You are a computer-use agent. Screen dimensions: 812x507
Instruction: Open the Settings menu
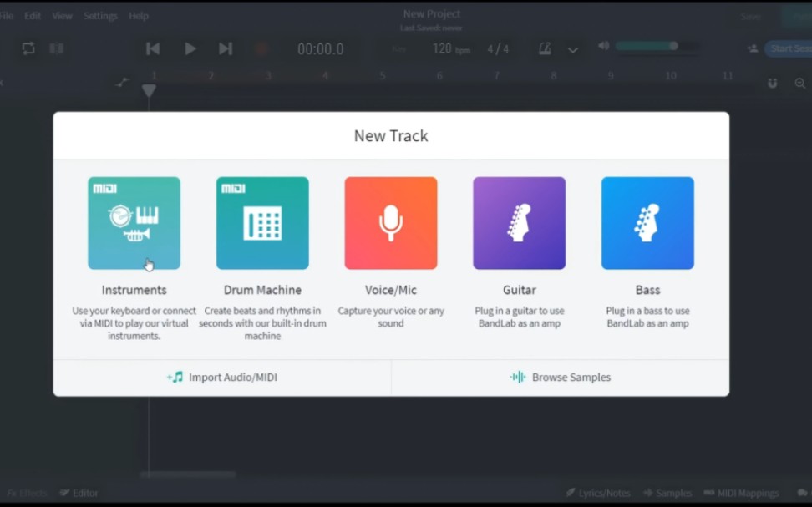tap(100, 15)
